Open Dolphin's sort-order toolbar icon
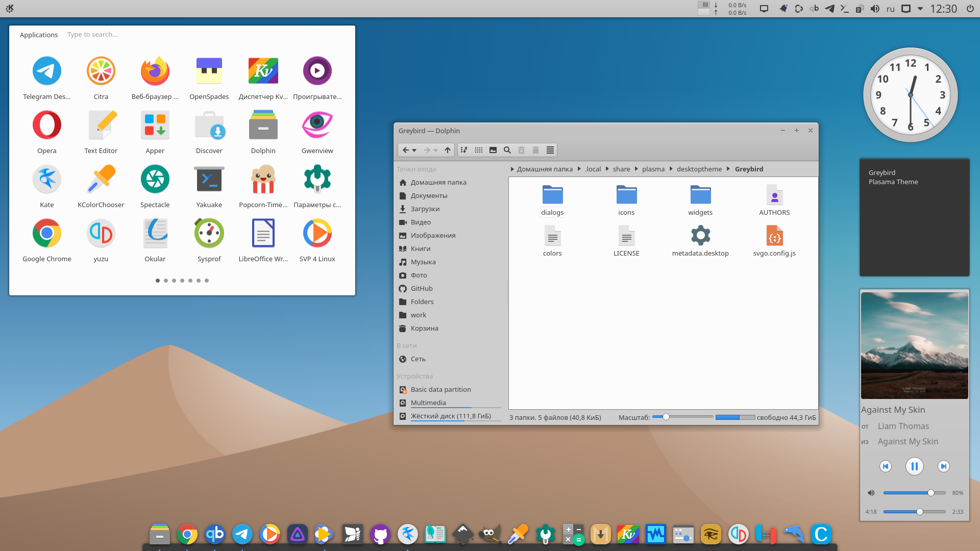 (x=464, y=150)
